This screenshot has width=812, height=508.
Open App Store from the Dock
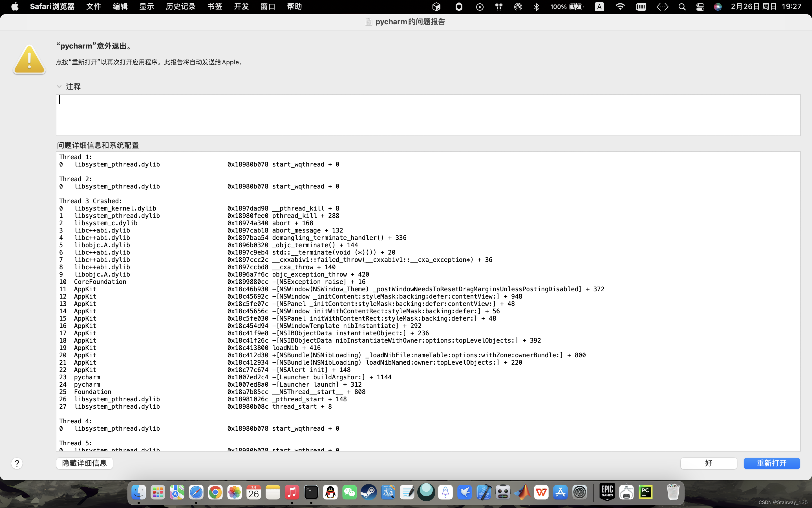click(560, 492)
